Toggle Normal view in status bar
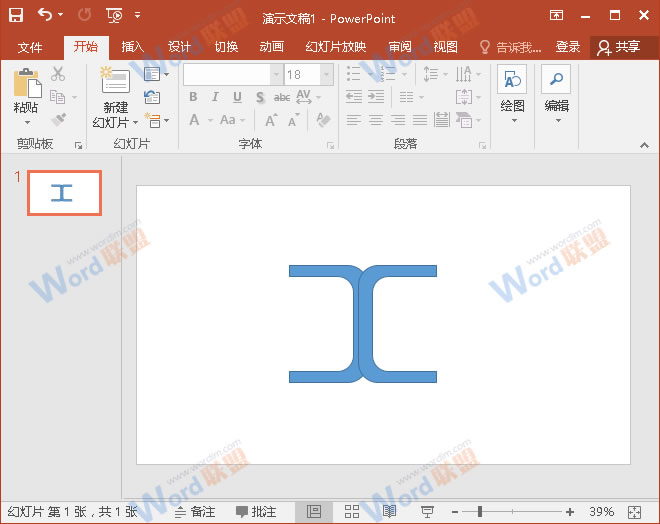The width and height of the screenshot is (660, 524). (x=314, y=511)
